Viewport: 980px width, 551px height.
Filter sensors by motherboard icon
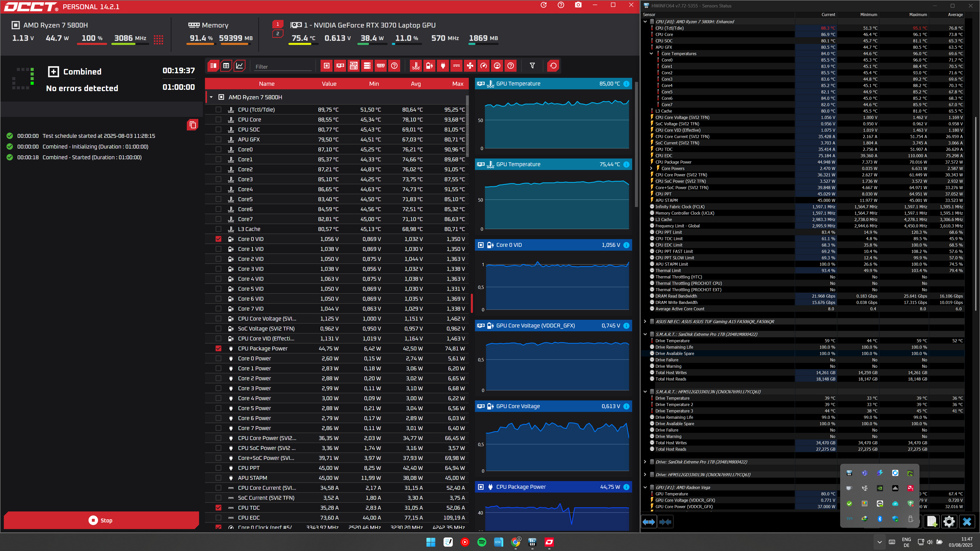[353, 66]
